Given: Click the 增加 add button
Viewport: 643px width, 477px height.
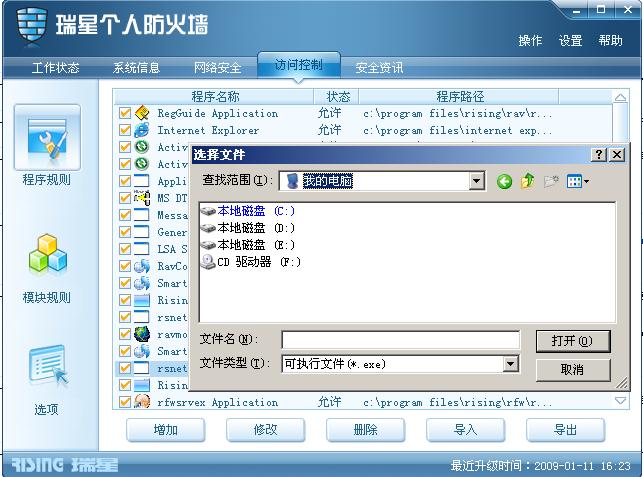Looking at the screenshot, I should click(166, 430).
